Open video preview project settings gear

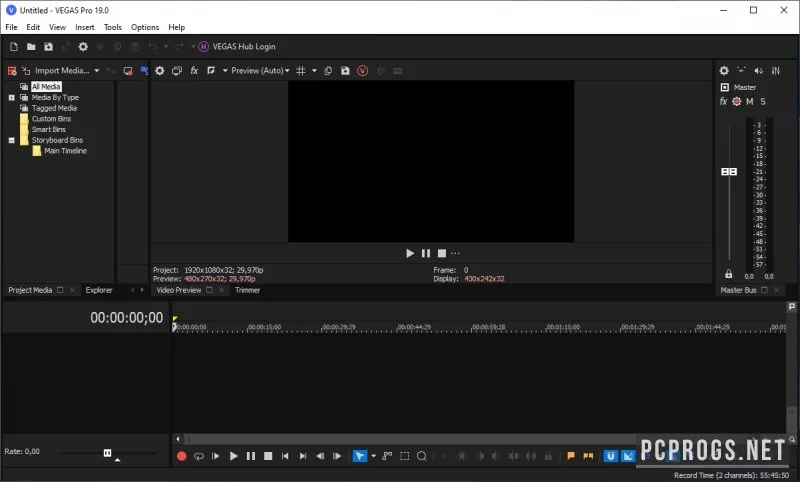point(160,71)
